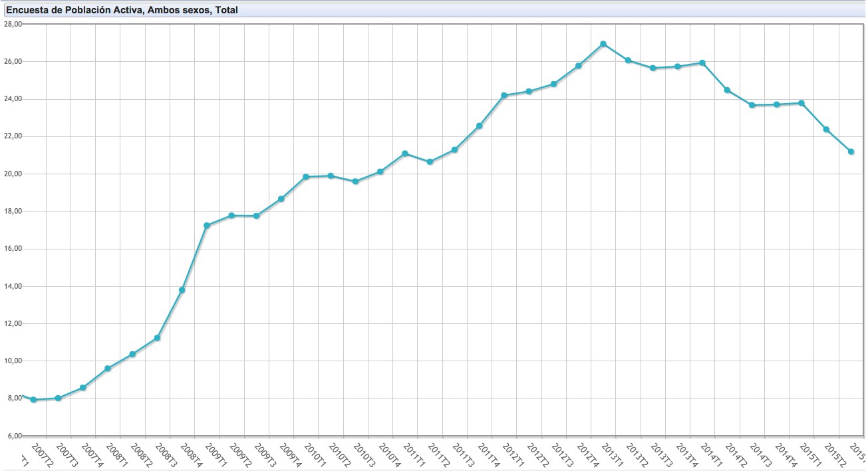
Task: Click the 2012T1 data point near 24
Action: pos(504,96)
